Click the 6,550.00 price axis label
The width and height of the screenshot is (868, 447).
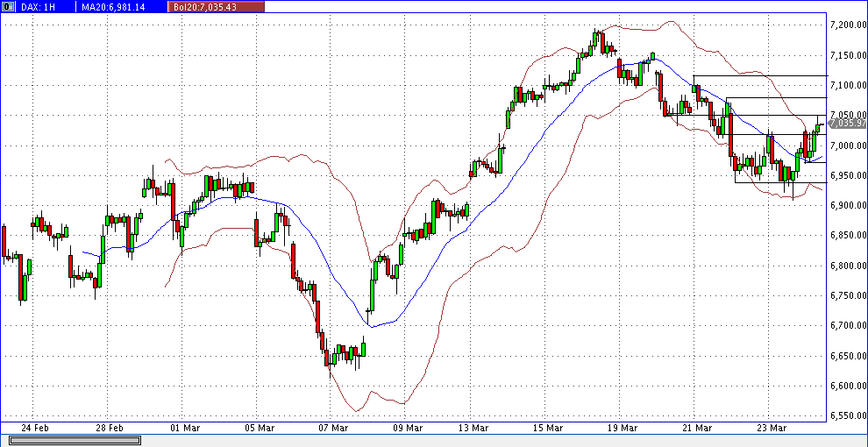pyautogui.click(x=848, y=416)
